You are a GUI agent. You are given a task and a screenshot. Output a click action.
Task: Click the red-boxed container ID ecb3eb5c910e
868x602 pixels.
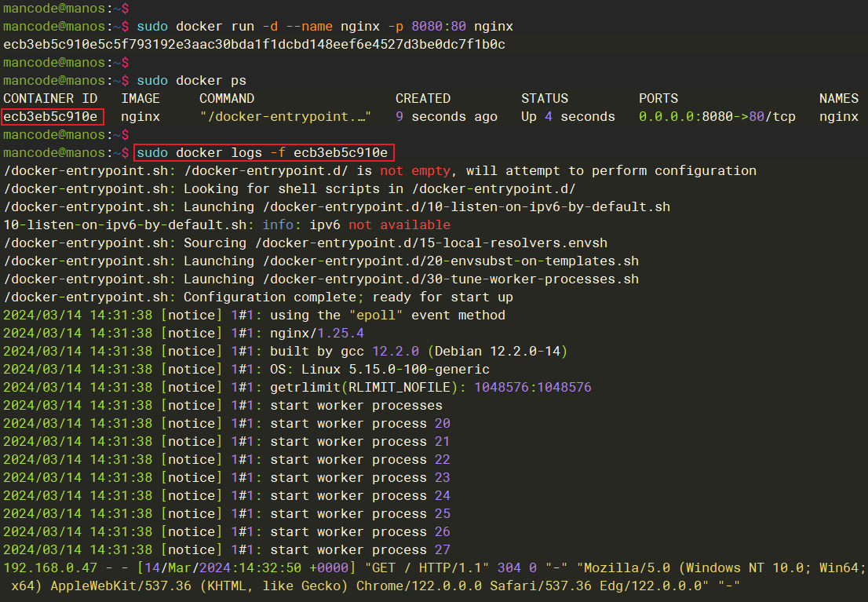pyautogui.click(x=52, y=117)
